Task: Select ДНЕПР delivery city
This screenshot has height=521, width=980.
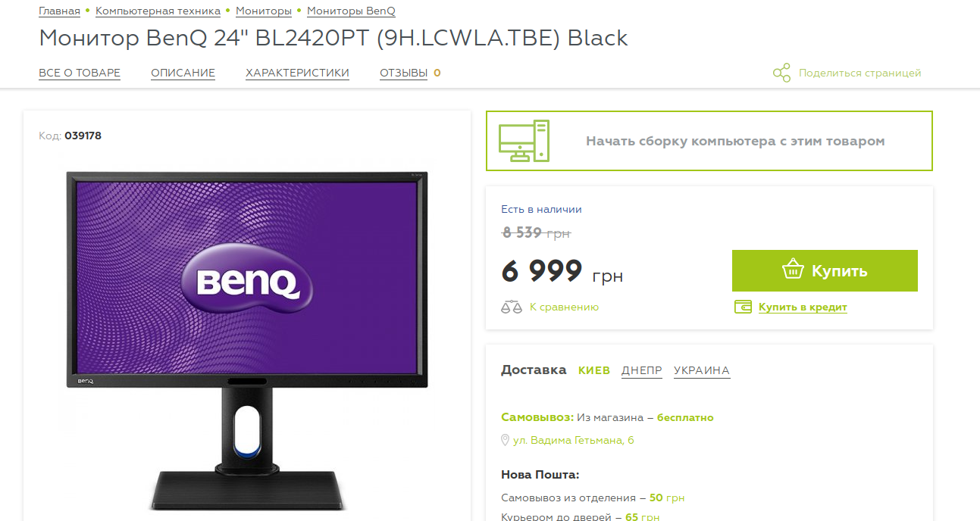Action: pos(641,370)
